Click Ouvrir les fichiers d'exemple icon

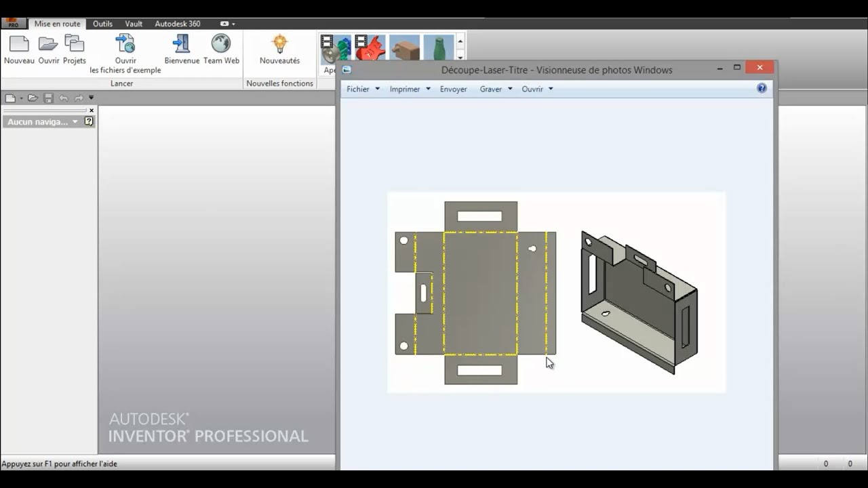pyautogui.click(x=125, y=44)
